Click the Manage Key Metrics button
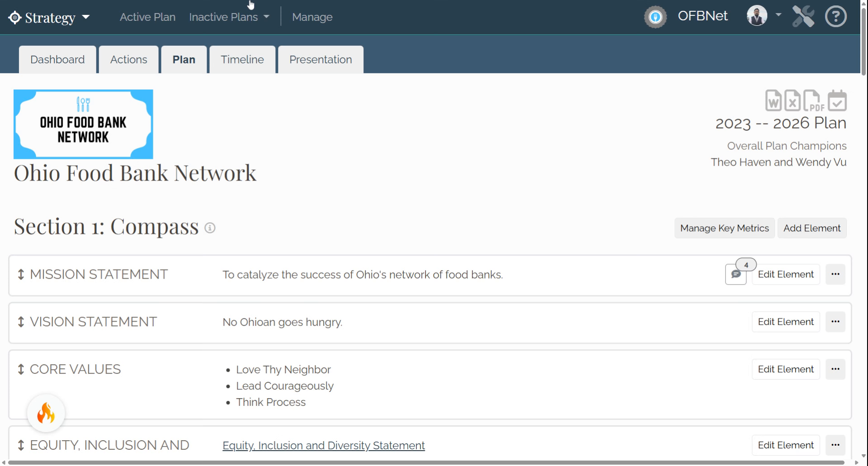This screenshot has height=466, width=868. (x=724, y=228)
